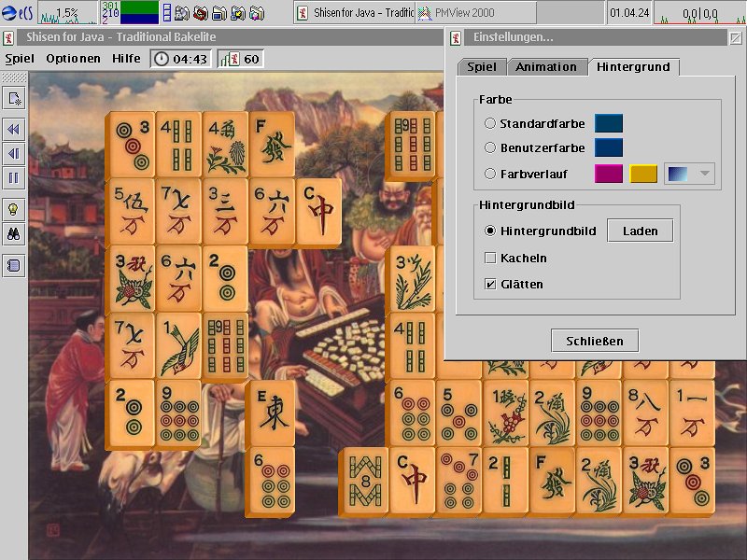Select the Farbverlauf radio button
This screenshot has width=747, height=560.
point(489,174)
